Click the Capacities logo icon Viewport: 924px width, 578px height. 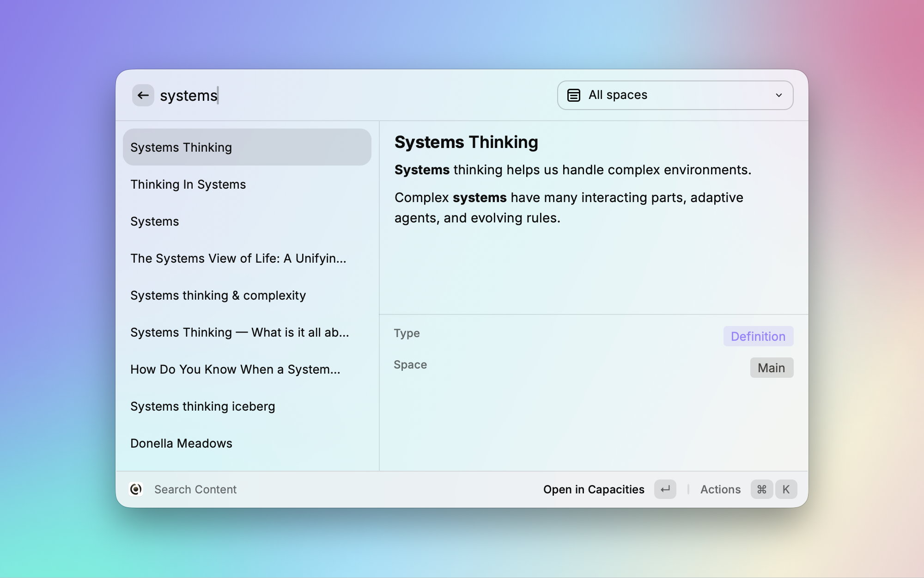tap(136, 489)
